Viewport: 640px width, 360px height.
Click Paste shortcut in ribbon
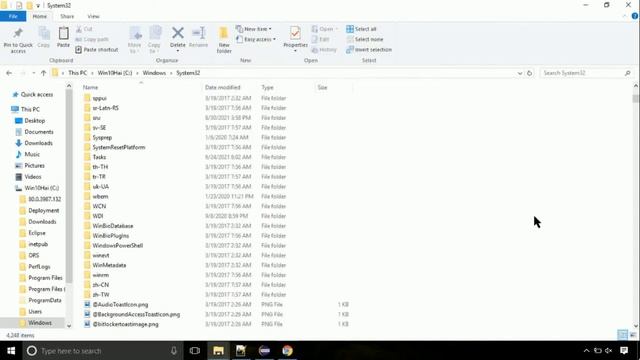coord(97,49)
